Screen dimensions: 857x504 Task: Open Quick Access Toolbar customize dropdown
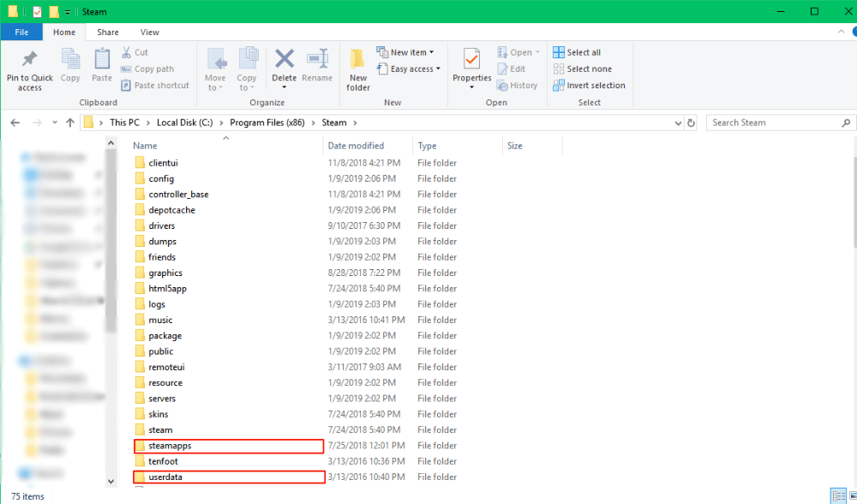coord(67,12)
